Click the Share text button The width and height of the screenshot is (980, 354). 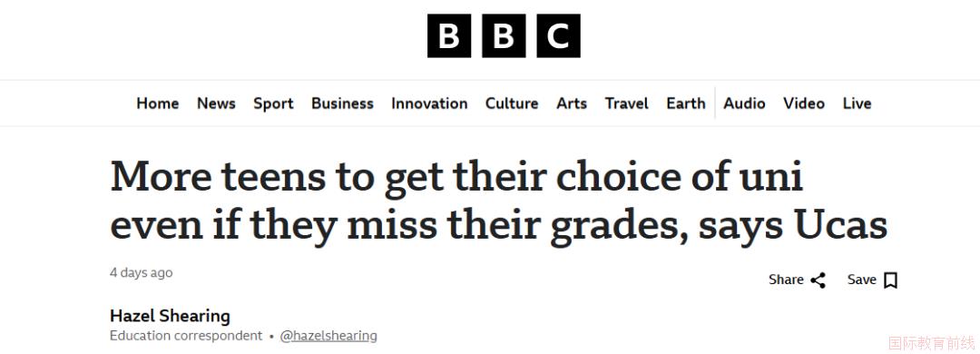(786, 280)
